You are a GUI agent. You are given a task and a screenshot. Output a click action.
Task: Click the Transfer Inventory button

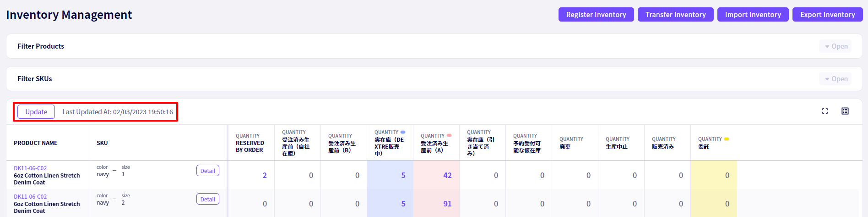click(676, 14)
